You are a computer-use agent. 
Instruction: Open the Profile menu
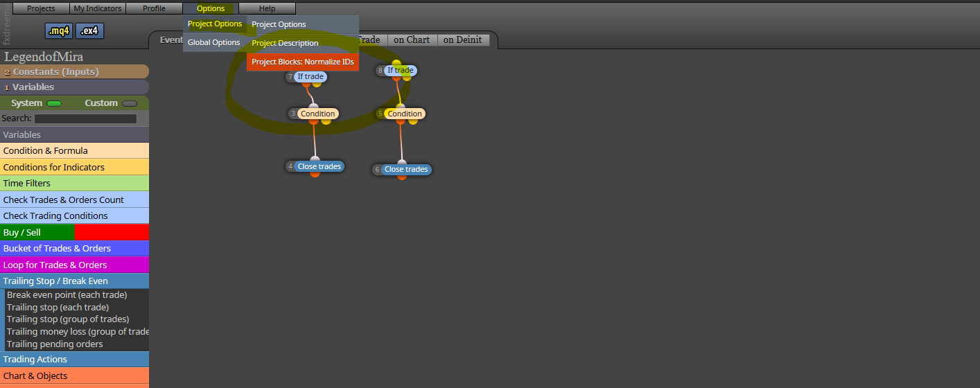pyautogui.click(x=154, y=8)
